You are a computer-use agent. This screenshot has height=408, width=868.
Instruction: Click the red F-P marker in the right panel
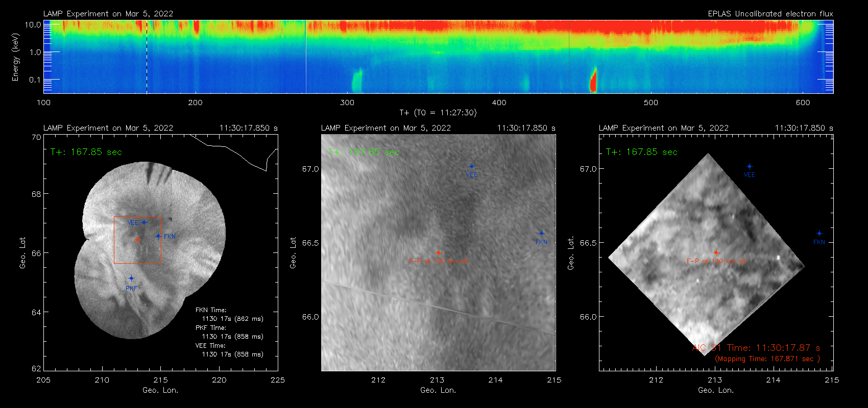tap(716, 252)
